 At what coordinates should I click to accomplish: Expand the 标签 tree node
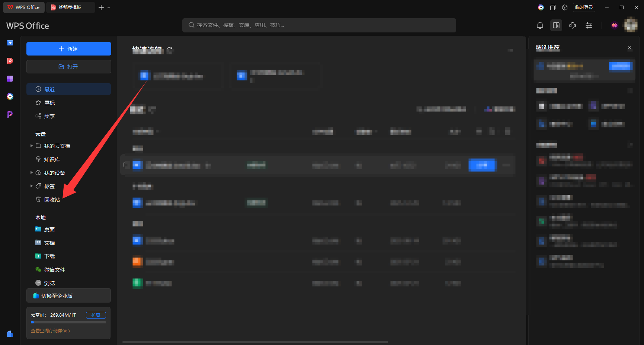32,186
